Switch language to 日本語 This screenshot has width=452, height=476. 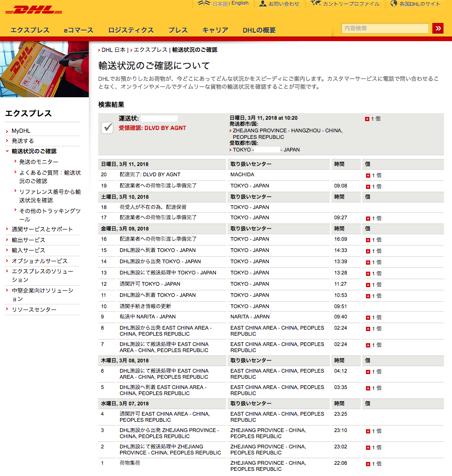(220, 4)
